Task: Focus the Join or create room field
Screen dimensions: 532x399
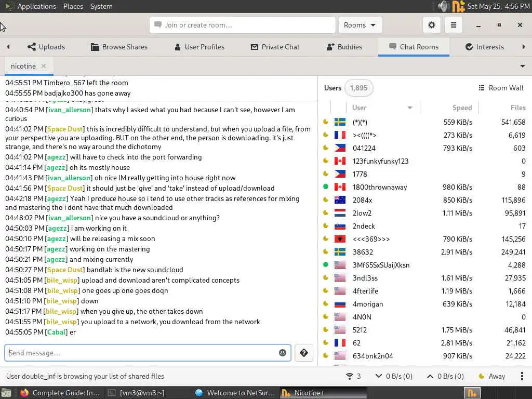Action: click(x=242, y=25)
